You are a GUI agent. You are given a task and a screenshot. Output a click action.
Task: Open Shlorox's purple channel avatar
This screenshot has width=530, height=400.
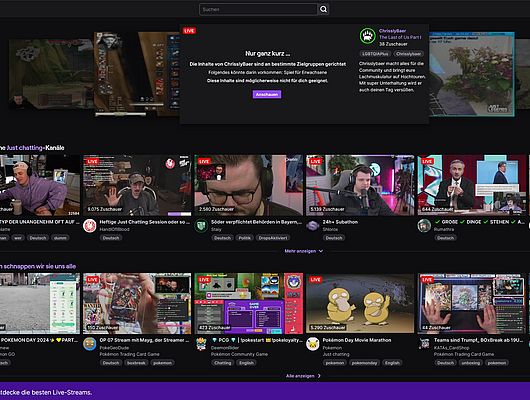(313, 226)
